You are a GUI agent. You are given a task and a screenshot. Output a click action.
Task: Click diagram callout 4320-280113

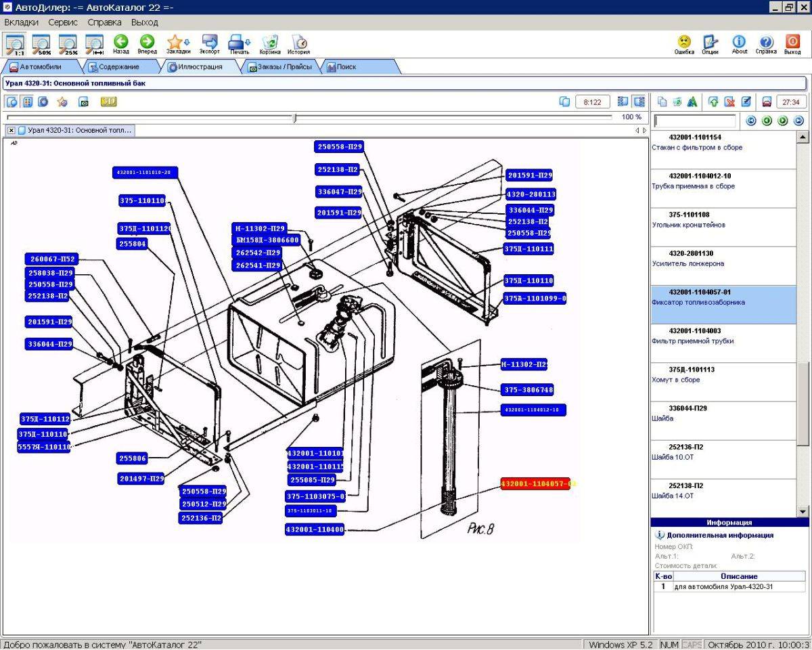pos(531,194)
